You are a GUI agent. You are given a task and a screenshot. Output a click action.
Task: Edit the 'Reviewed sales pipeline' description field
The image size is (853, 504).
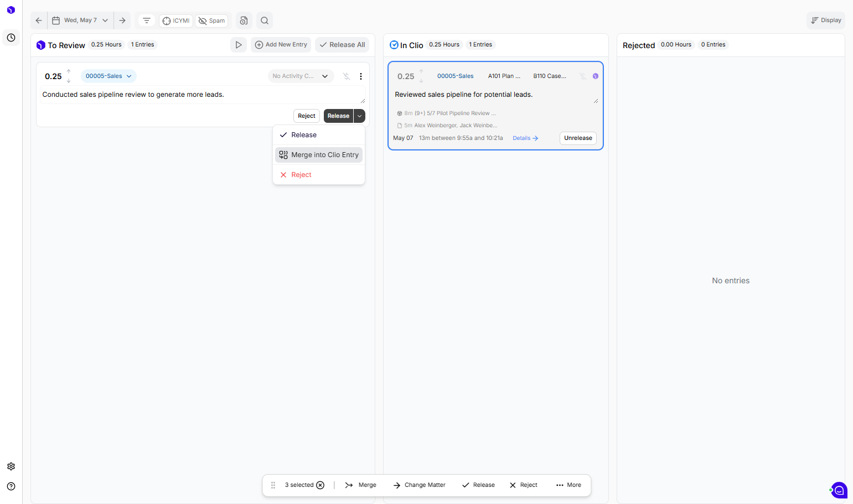(495, 95)
